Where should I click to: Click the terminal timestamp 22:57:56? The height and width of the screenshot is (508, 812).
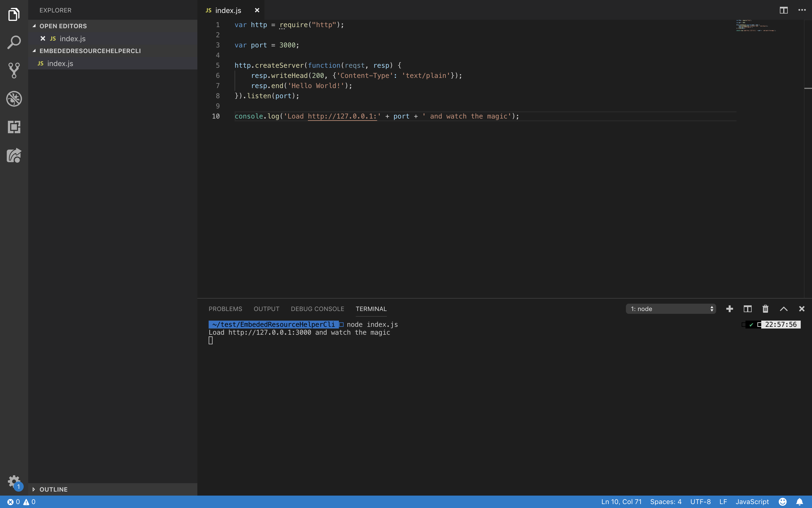point(781,325)
